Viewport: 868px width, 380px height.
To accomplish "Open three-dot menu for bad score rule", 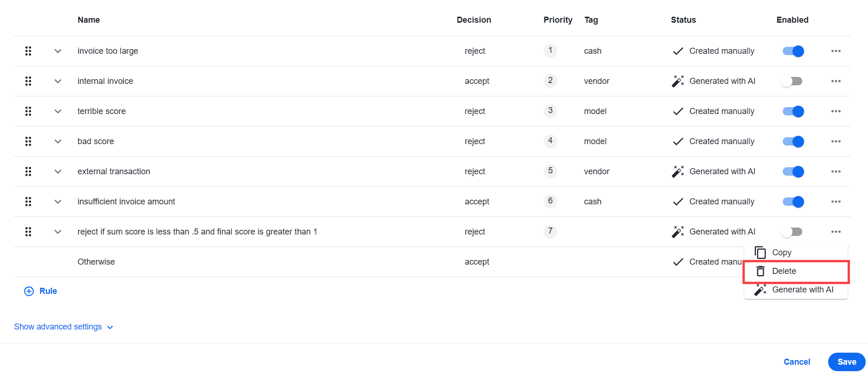I will coord(836,141).
